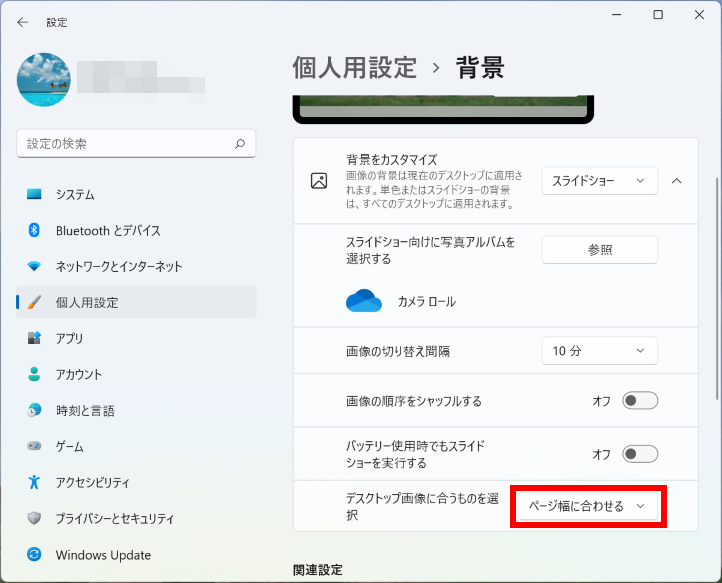The image size is (722, 583).
Task: Open プライバシーとセキュリティ category label
Action: point(115,519)
